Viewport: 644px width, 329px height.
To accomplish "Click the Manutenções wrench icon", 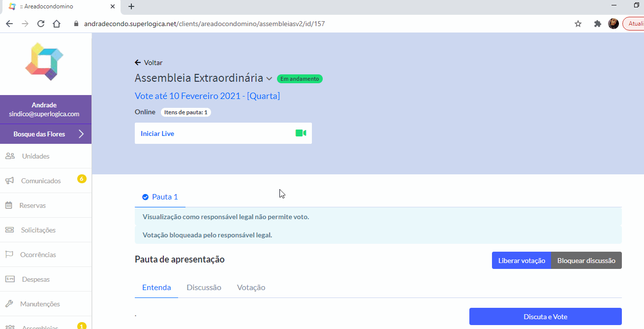I will [9, 304].
